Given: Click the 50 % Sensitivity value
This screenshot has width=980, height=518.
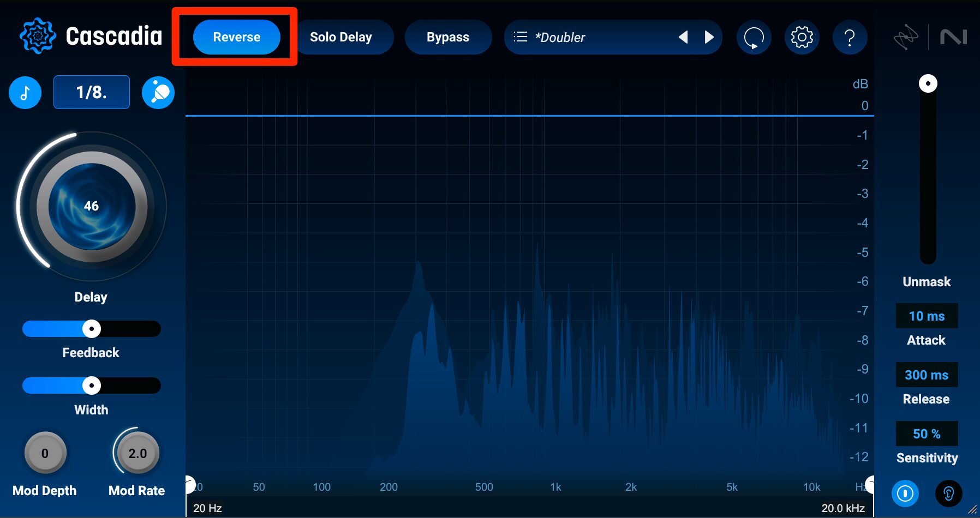Looking at the screenshot, I should tap(927, 434).
